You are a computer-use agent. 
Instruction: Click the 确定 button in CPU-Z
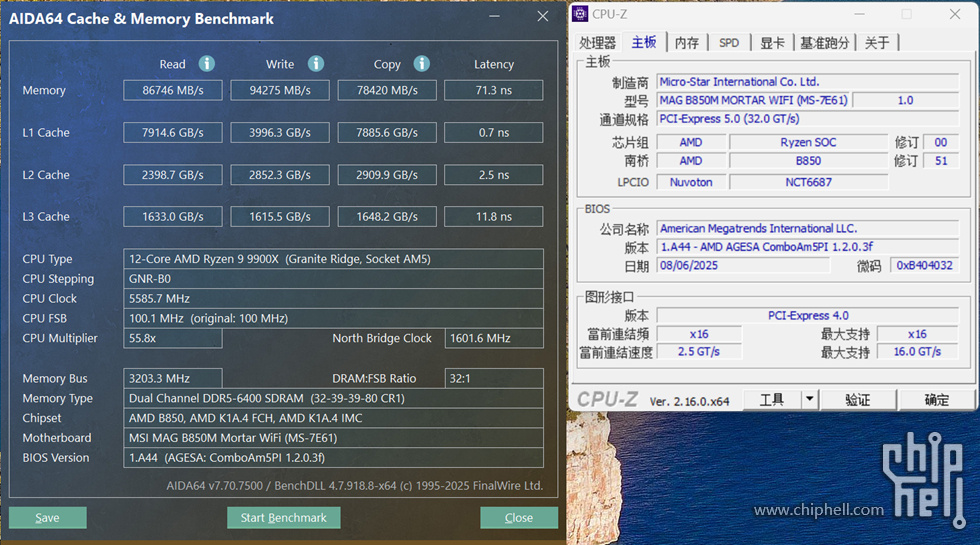[x=936, y=399]
